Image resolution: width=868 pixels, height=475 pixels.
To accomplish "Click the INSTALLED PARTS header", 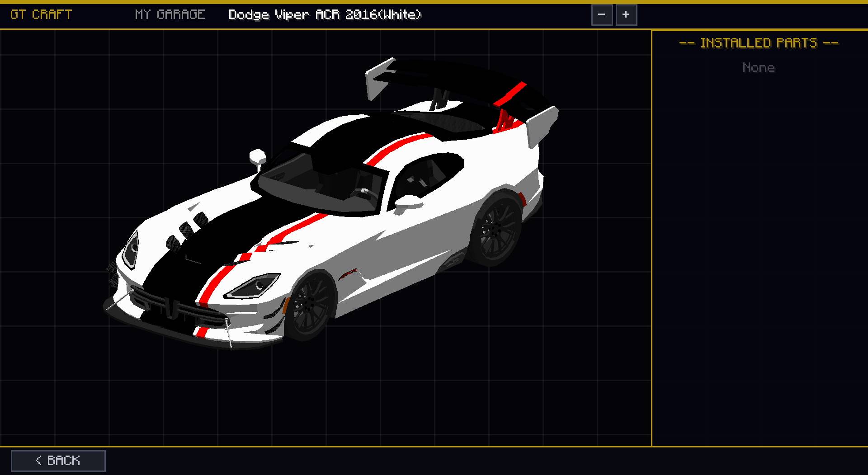I will (759, 43).
